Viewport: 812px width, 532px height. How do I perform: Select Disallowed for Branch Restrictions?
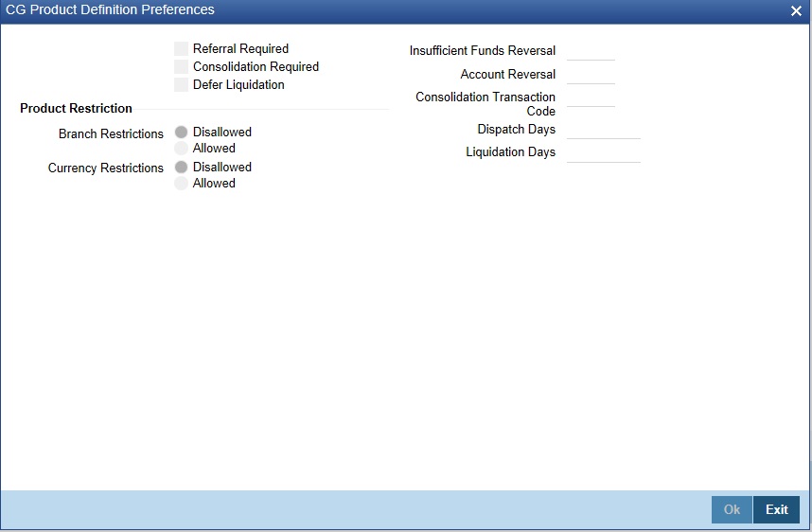[182, 133]
